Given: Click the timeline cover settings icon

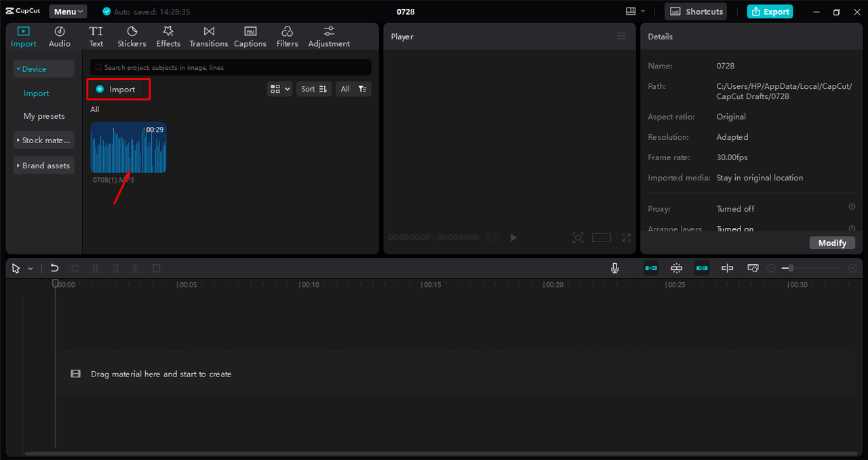Looking at the screenshot, I should tap(753, 268).
